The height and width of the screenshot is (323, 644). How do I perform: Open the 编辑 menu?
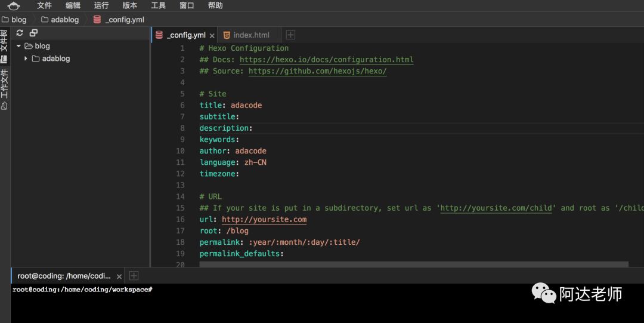tap(73, 5)
